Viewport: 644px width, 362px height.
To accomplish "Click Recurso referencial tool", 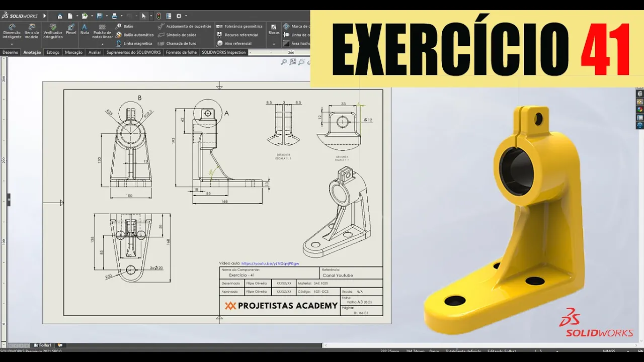I will point(237,35).
